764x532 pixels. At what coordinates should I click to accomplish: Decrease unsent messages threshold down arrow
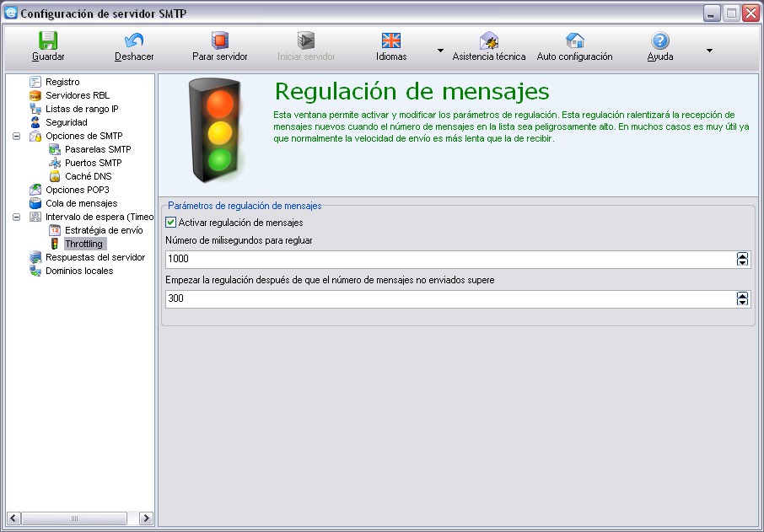pos(742,302)
